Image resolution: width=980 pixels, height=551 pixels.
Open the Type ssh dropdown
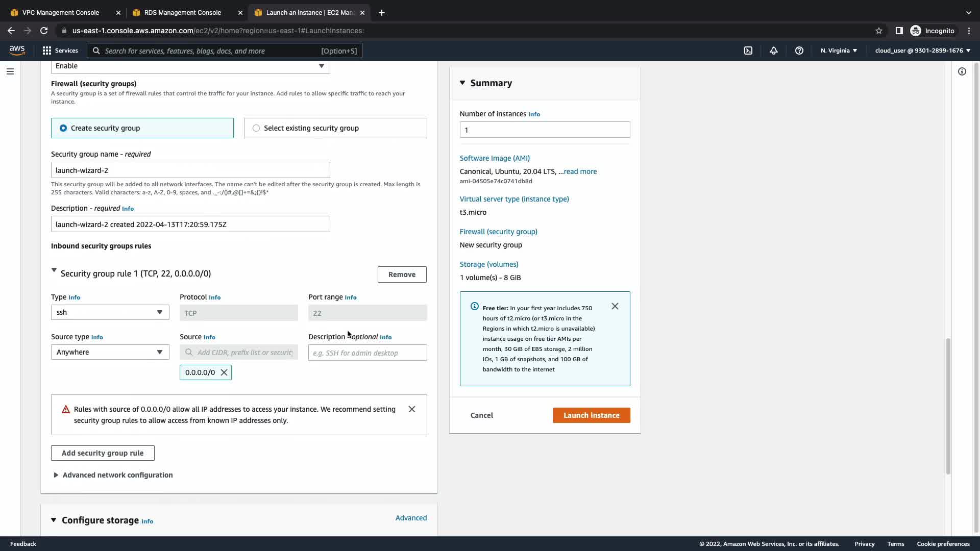[x=110, y=312]
